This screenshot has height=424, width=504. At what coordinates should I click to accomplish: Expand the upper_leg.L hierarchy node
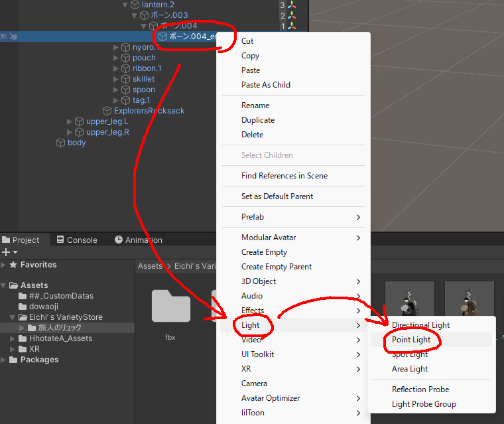pos(70,121)
